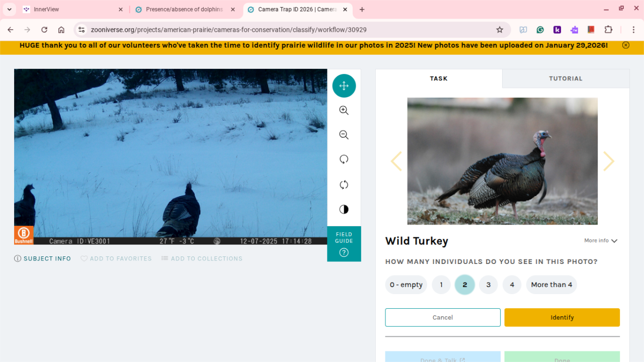This screenshot has height=362, width=644.
Task: Choose 1 individual
Action: [441, 285]
